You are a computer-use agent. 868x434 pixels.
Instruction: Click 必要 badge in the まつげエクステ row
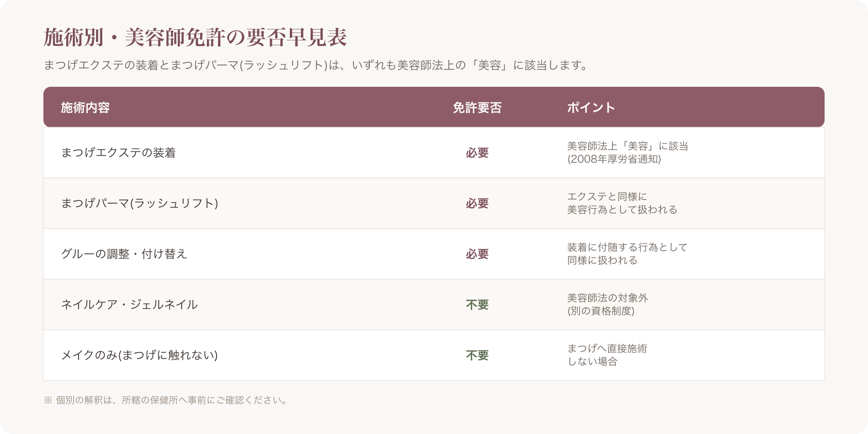pyautogui.click(x=477, y=153)
